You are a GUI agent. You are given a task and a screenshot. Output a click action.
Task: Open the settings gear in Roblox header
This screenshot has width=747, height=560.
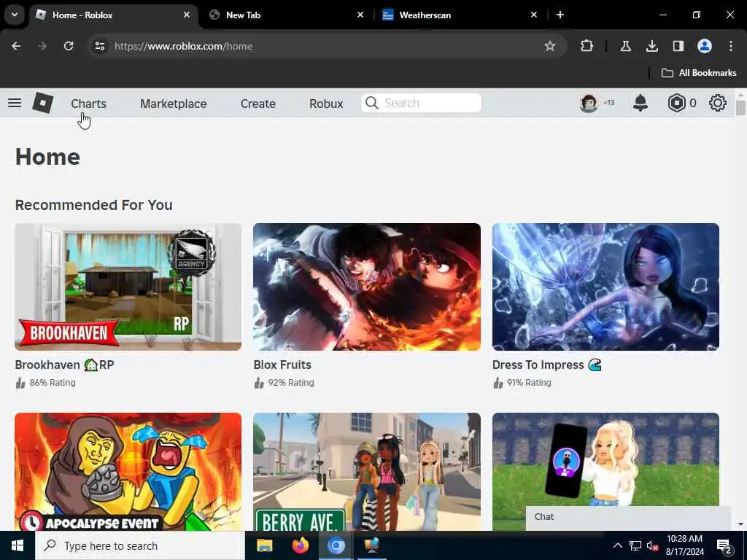pos(718,103)
